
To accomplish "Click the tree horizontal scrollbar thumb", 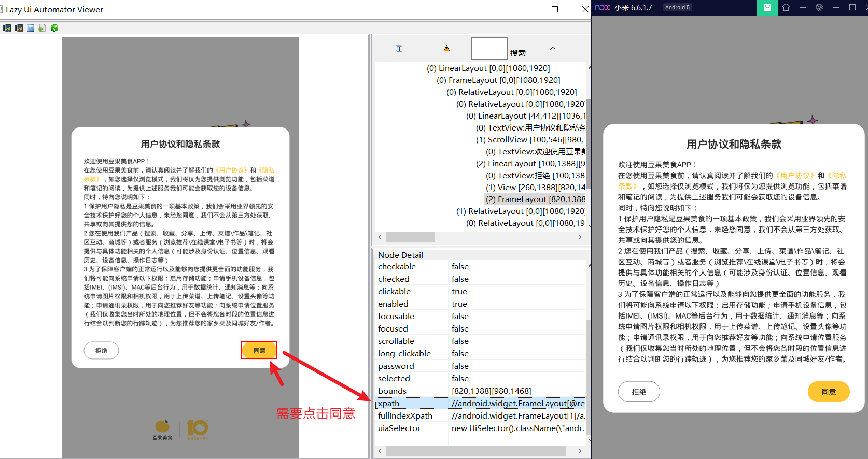I will click(410, 237).
